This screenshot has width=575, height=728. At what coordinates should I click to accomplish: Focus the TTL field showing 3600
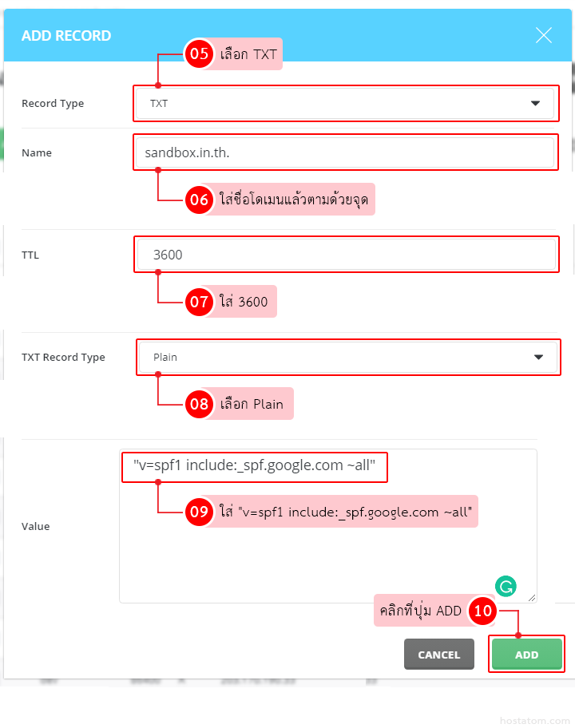[x=345, y=255]
